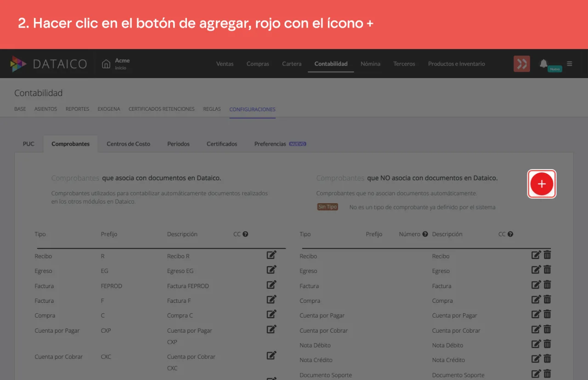Click the Dataico logo
Viewport: 588px width, 380px height.
tap(49, 64)
